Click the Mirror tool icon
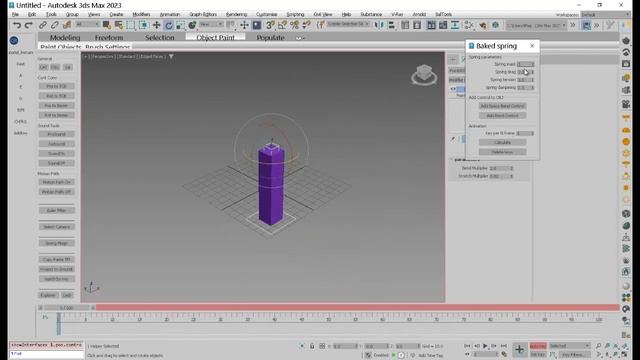 pyautogui.click(x=379, y=25)
